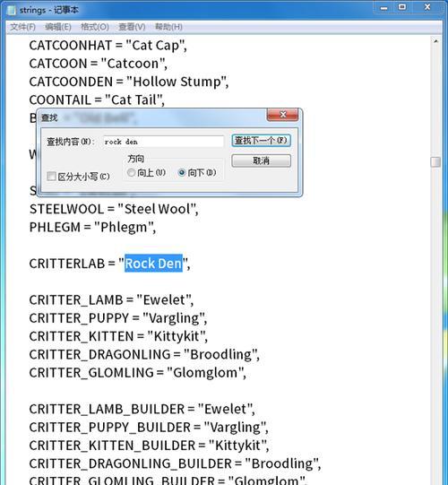The height and width of the screenshot is (485, 448).
Task: Open the 格式(O) menu
Action: [95, 27]
